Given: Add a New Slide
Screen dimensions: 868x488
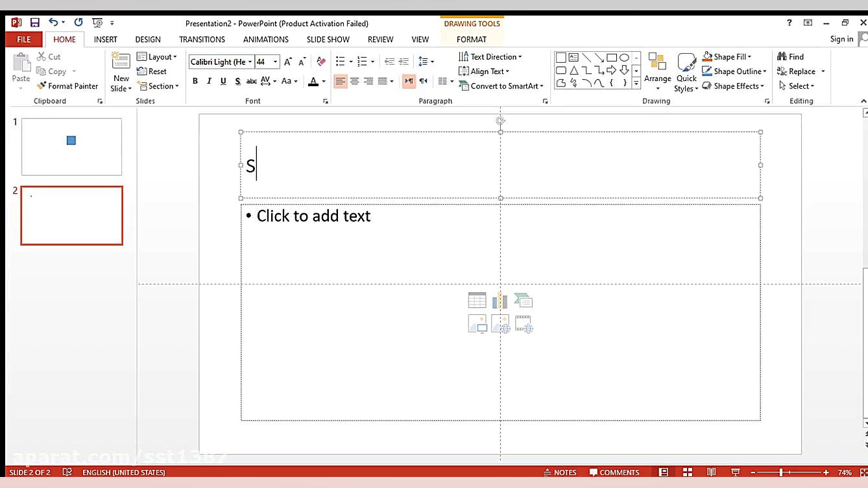Looking at the screenshot, I should [x=121, y=73].
